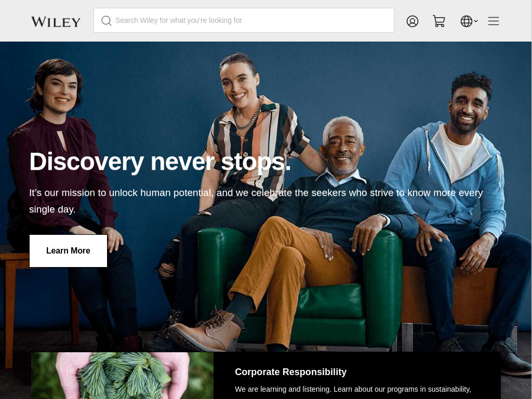Click the globe region selector icon
Viewport: 532px width, 399px height.
(466, 21)
